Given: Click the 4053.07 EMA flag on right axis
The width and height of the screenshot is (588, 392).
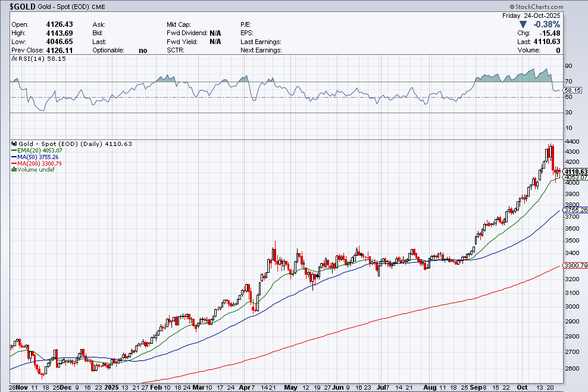Looking at the screenshot, I should click(576, 177).
